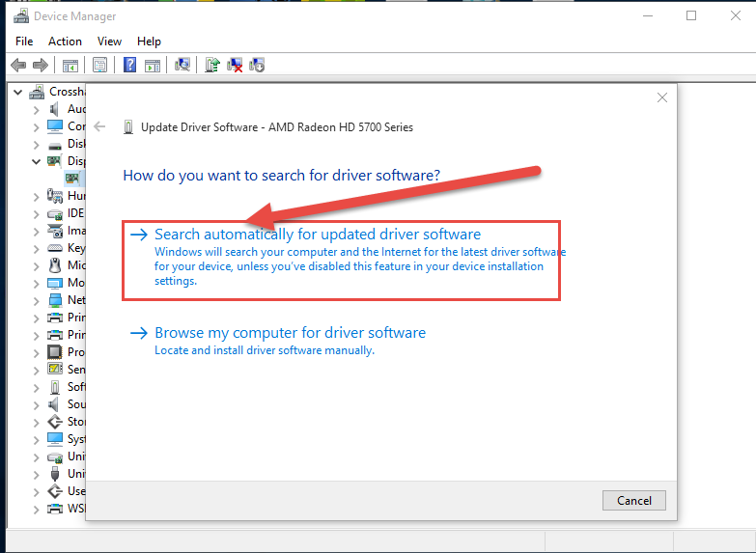Expand the Sto controllers chevron
This screenshot has height=553, width=756.
coord(36,423)
